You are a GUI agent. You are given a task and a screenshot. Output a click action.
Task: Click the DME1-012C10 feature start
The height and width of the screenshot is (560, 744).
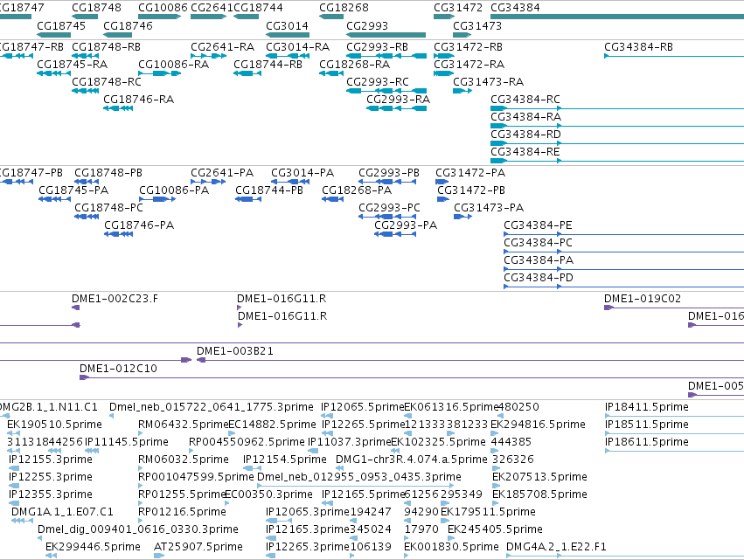(x=85, y=378)
